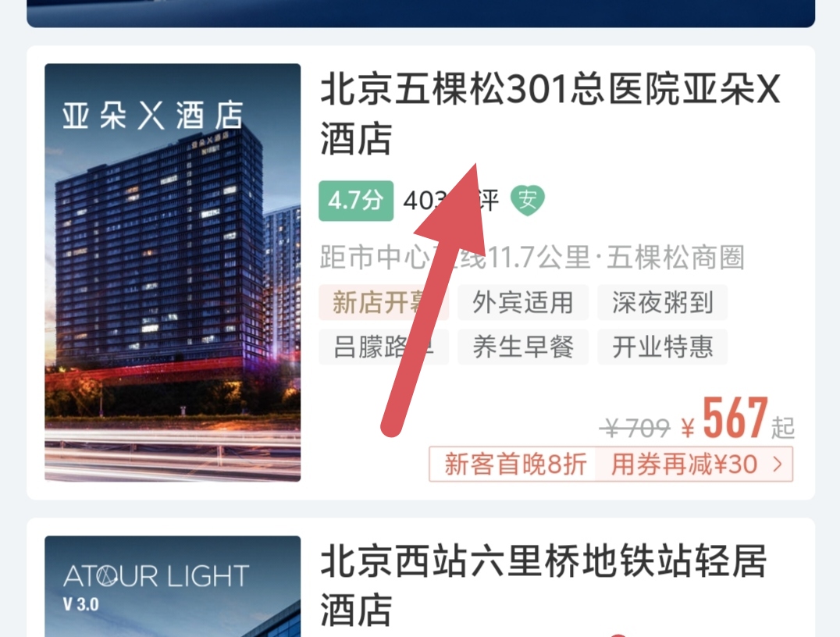Tap the dark blue banner at top
This screenshot has width=840, height=637.
[x=421, y=12]
